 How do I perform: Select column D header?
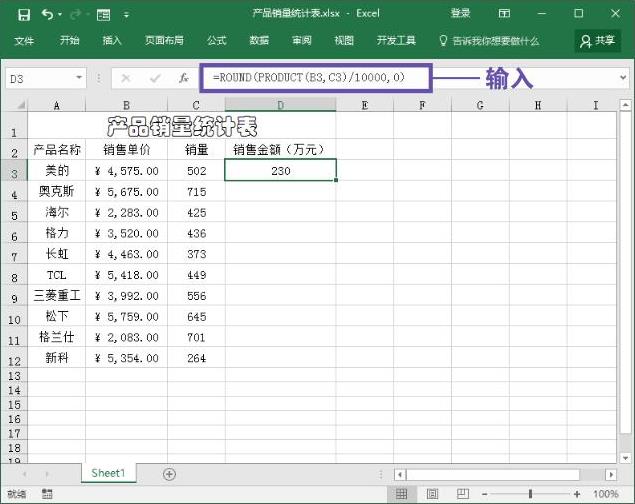(x=280, y=106)
